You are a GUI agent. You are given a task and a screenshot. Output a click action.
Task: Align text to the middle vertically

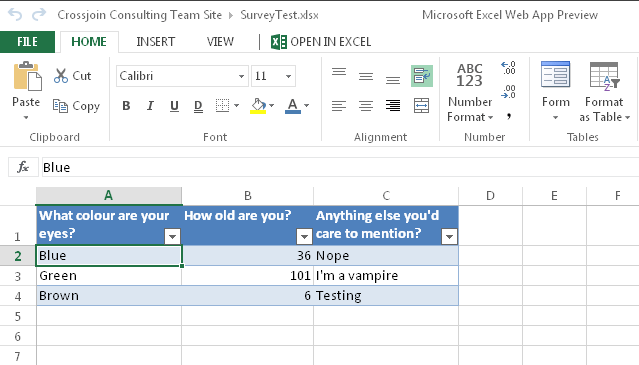coord(366,76)
